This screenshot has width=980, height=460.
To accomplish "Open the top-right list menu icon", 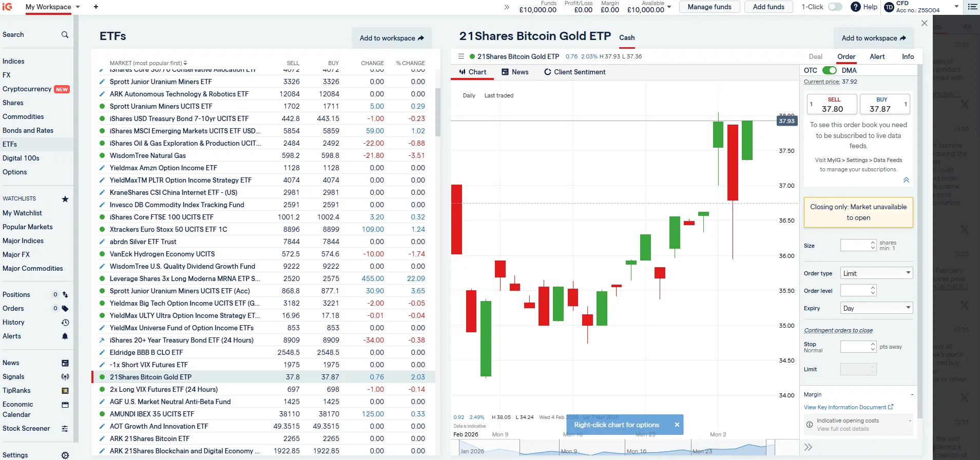I will click(972, 7).
